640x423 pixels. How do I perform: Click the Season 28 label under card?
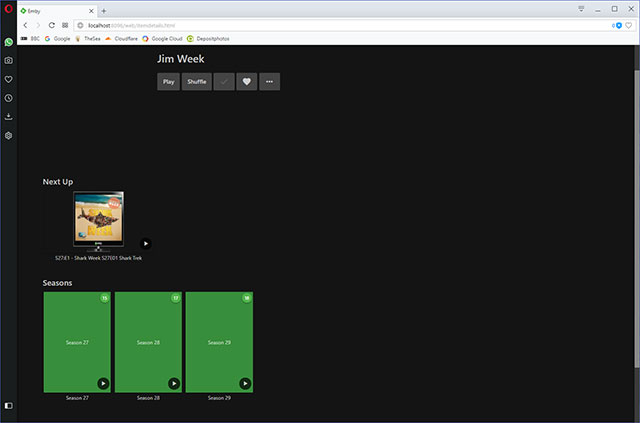148,398
